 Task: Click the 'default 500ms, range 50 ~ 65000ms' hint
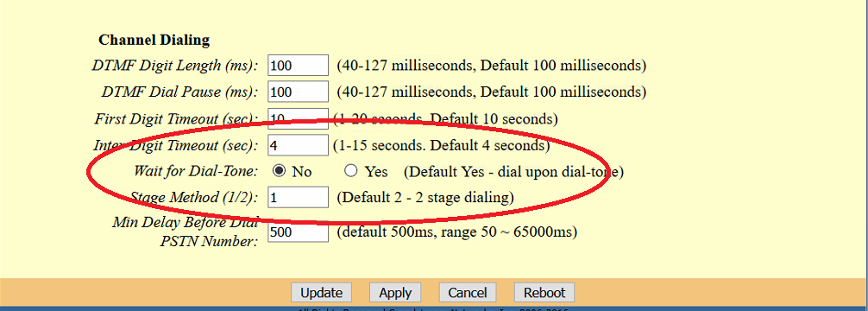pyautogui.click(x=457, y=232)
